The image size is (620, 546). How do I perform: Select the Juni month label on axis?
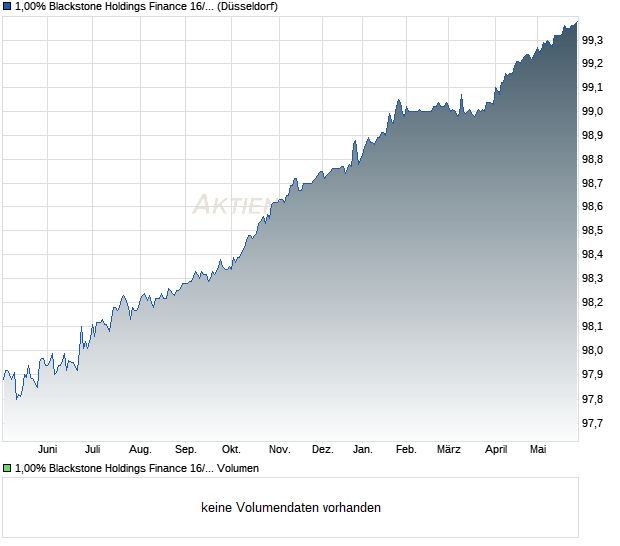(47, 450)
